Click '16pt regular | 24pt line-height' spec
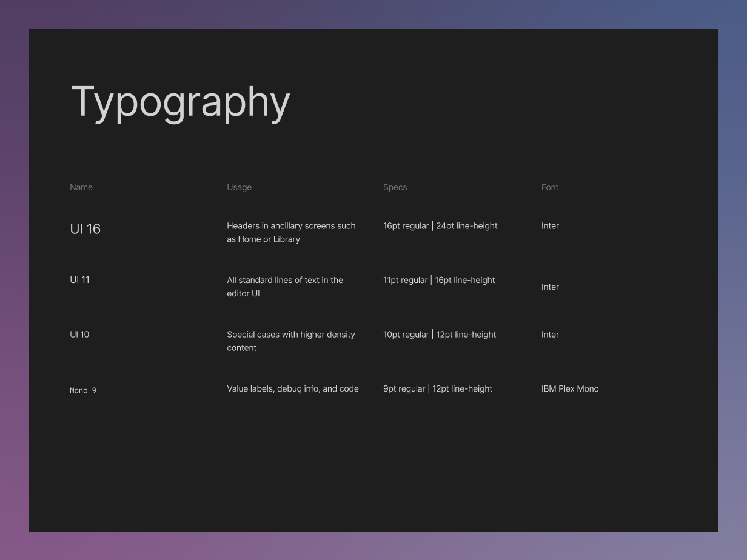747x560 pixels. click(x=440, y=226)
